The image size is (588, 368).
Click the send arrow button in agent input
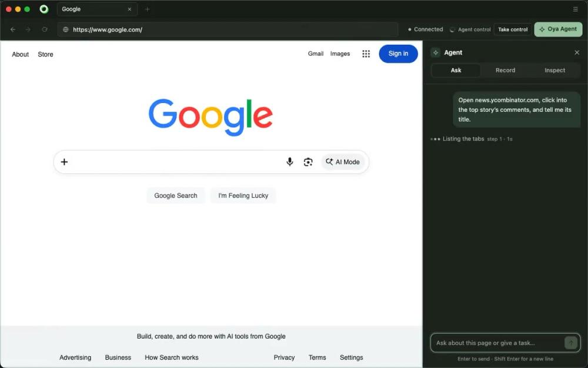pyautogui.click(x=571, y=343)
